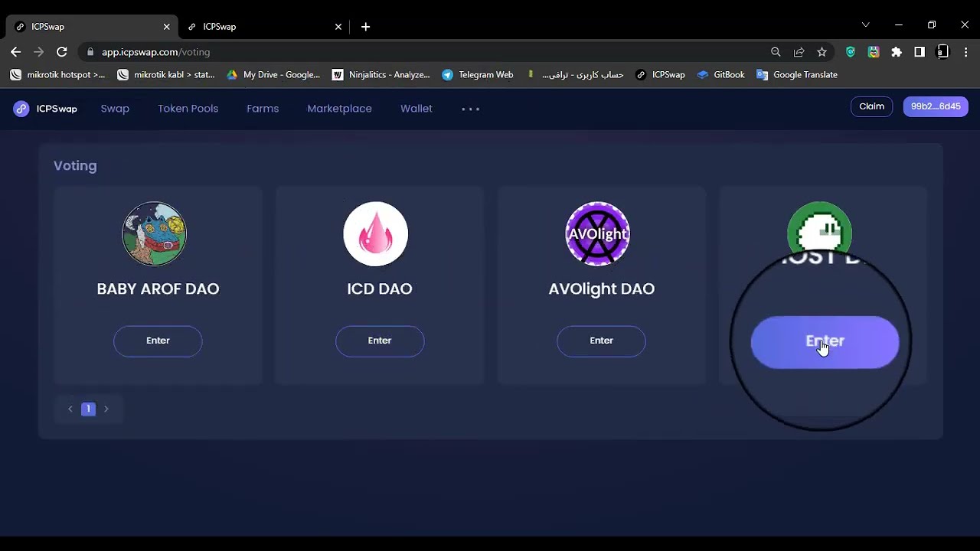The width and height of the screenshot is (980, 551).
Task: Open the Chrome three-dot menu
Action: coord(965,52)
